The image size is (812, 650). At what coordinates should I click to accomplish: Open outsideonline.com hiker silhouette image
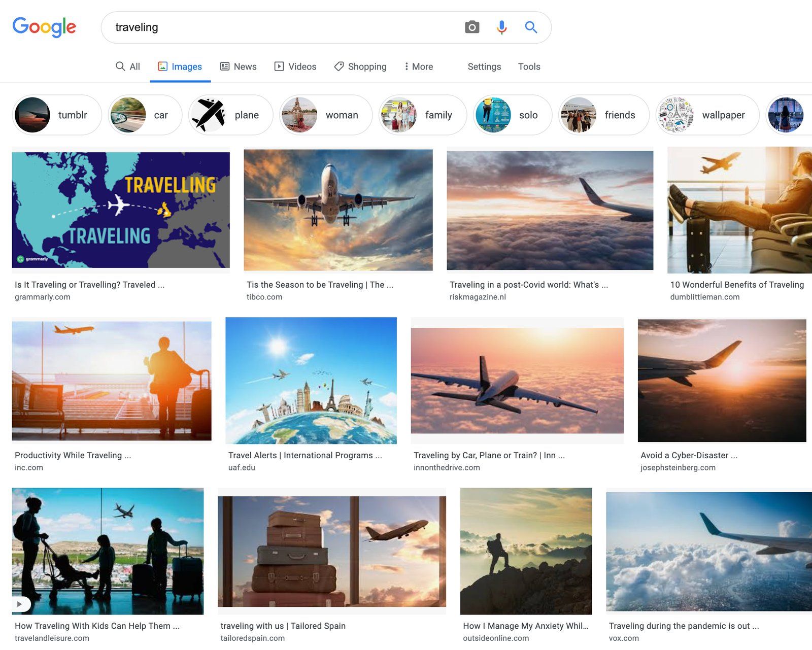click(x=526, y=551)
